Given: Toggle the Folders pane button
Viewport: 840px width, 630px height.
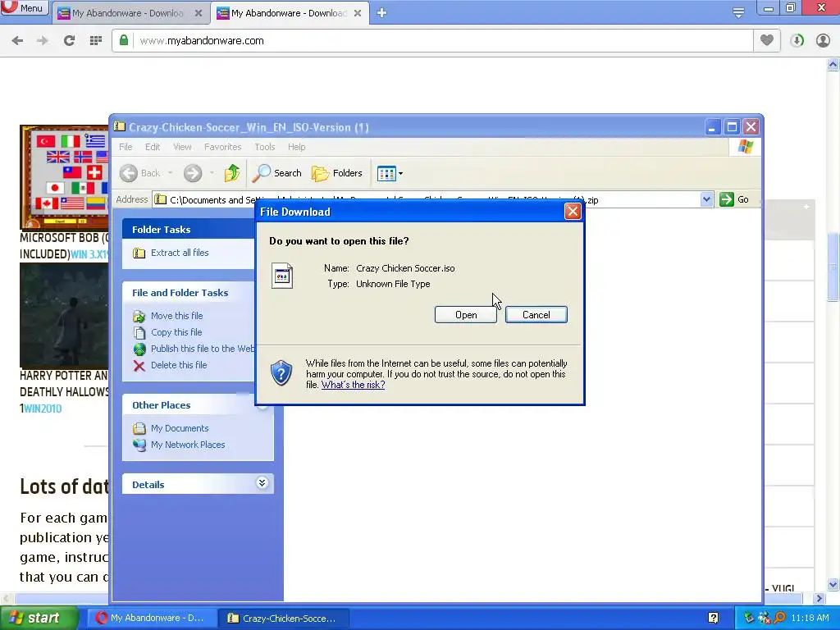Looking at the screenshot, I should [337, 173].
